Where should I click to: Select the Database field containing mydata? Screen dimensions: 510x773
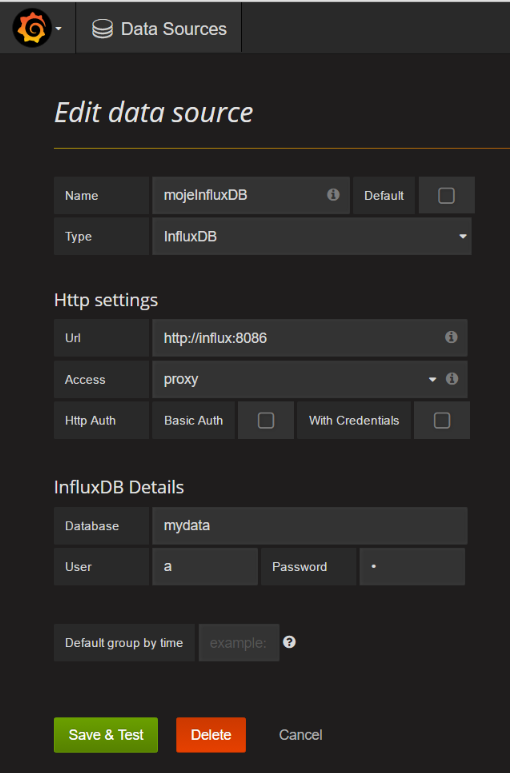309,526
